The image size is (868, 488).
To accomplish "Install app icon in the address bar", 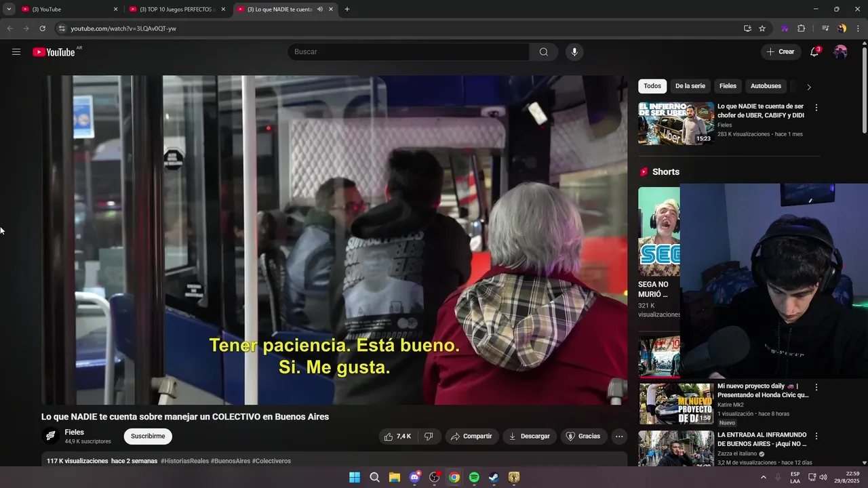I will pyautogui.click(x=747, y=28).
